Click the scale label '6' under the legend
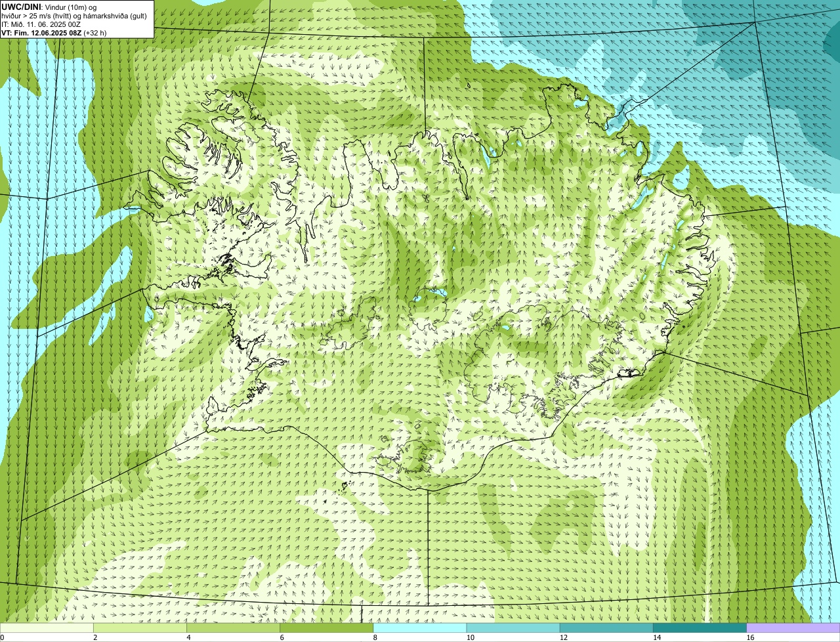Screen dimensions: 840x642 [x=282, y=637]
